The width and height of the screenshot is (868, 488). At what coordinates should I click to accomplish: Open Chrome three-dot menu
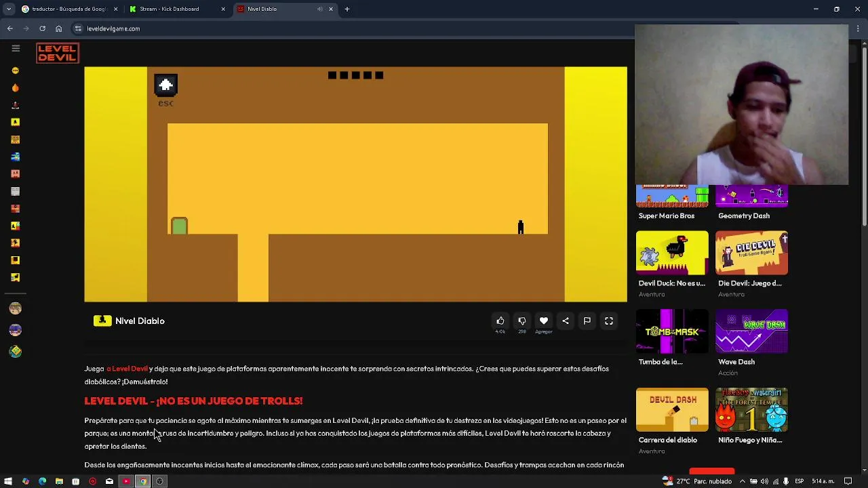pos(858,28)
